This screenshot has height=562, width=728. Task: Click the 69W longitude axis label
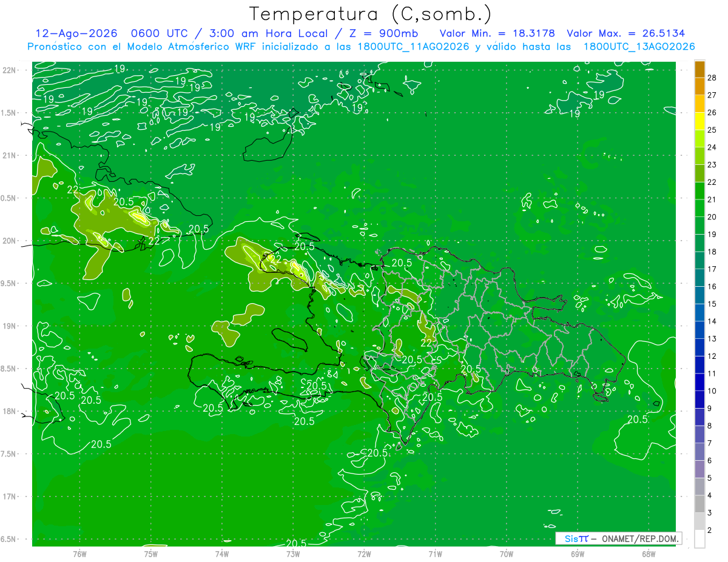click(578, 554)
